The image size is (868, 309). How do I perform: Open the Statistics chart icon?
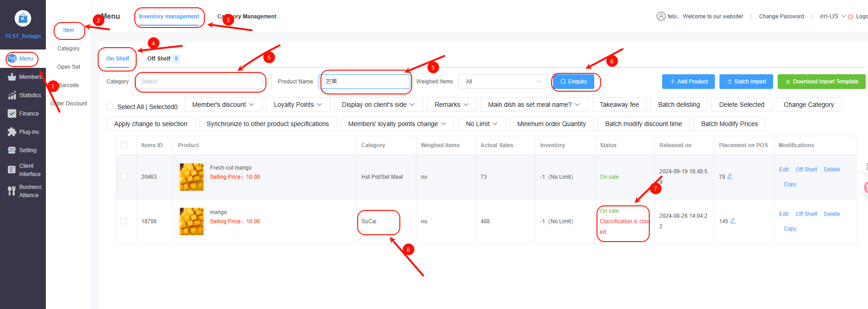[12, 95]
